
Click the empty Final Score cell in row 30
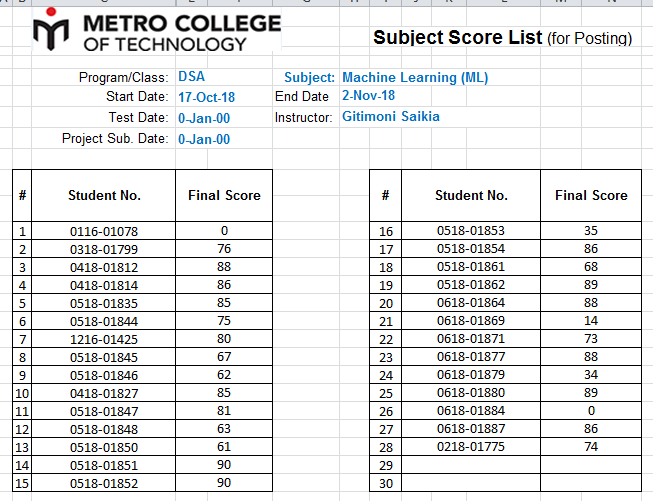tap(591, 483)
